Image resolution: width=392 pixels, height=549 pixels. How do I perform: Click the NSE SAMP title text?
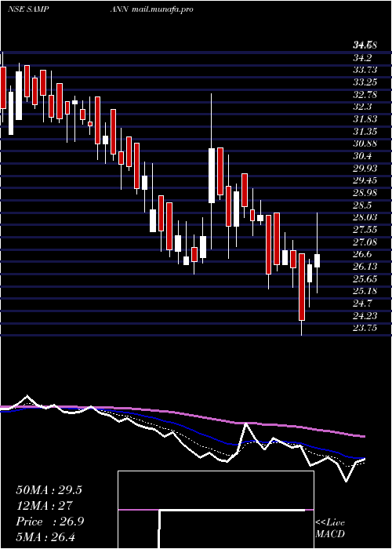27,9
